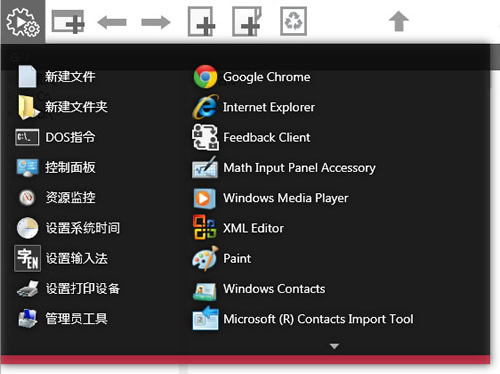Click the XML Editor icon
This screenshot has height=374, width=500.
pos(204,227)
